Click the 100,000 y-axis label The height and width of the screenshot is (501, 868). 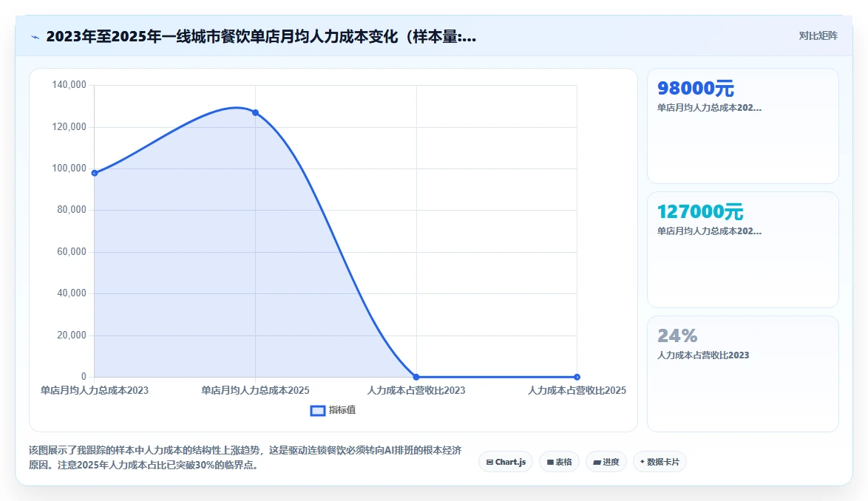(x=69, y=168)
